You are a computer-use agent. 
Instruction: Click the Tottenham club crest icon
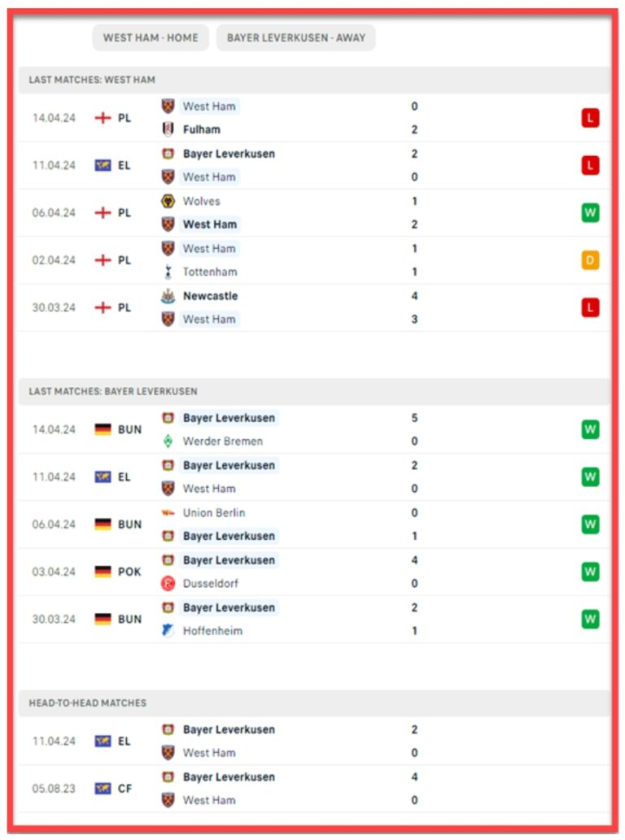tap(168, 272)
